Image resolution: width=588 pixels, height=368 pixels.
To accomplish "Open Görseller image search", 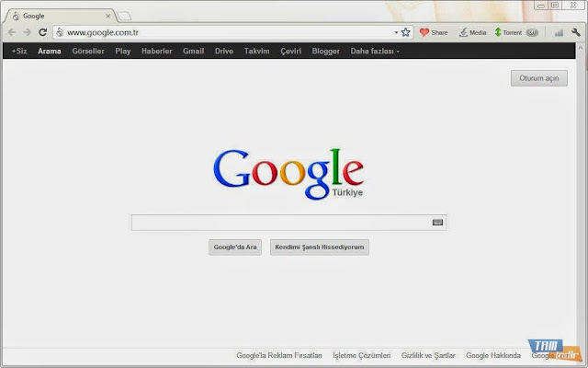I will pos(88,52).
